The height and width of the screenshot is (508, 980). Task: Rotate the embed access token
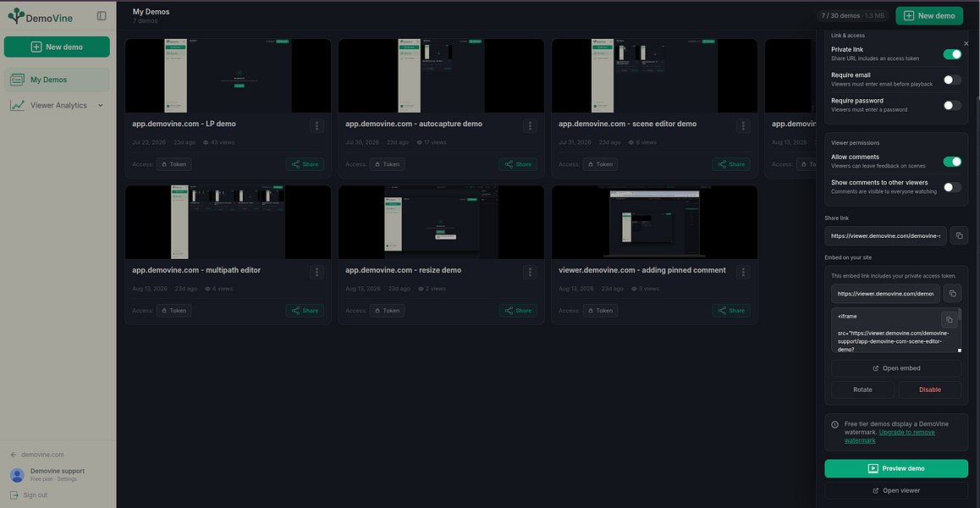tap(862, 389)
